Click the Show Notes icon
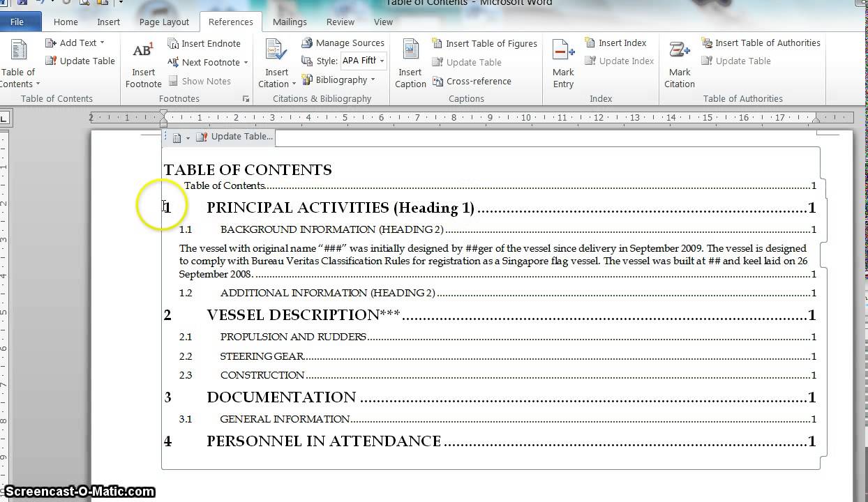This screenshot has height=502, width=868. [x=173, y=81]
